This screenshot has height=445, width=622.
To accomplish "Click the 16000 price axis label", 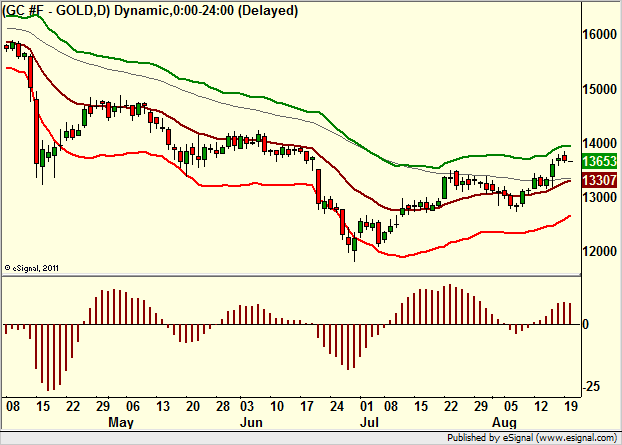I will pyautogui.click(x=599, y=35).
